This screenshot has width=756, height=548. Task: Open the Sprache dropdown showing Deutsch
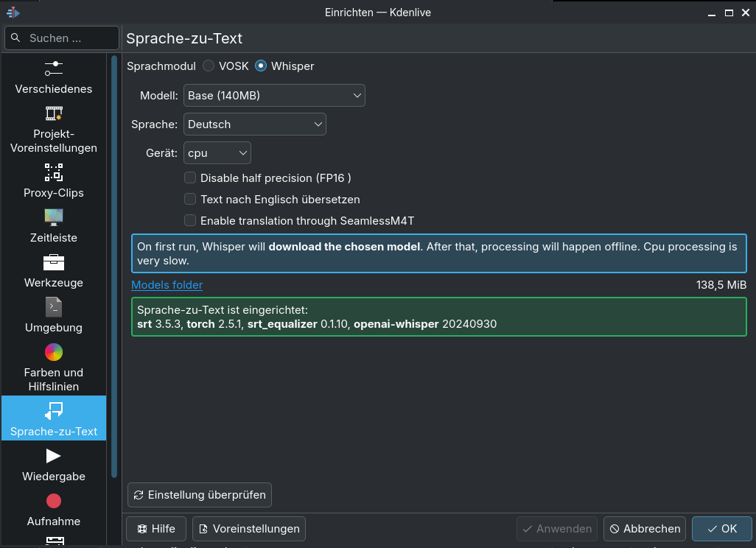(254, 124)
